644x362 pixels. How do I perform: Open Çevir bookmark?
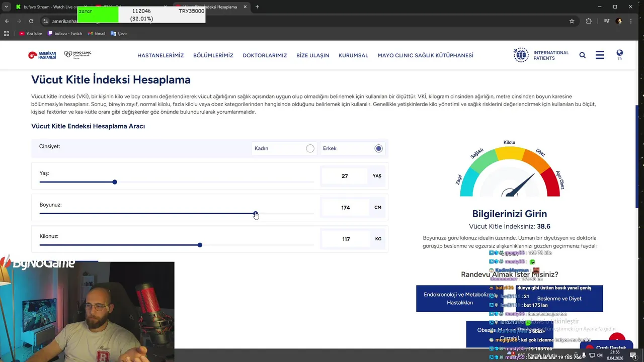click(x=119, y=34)
